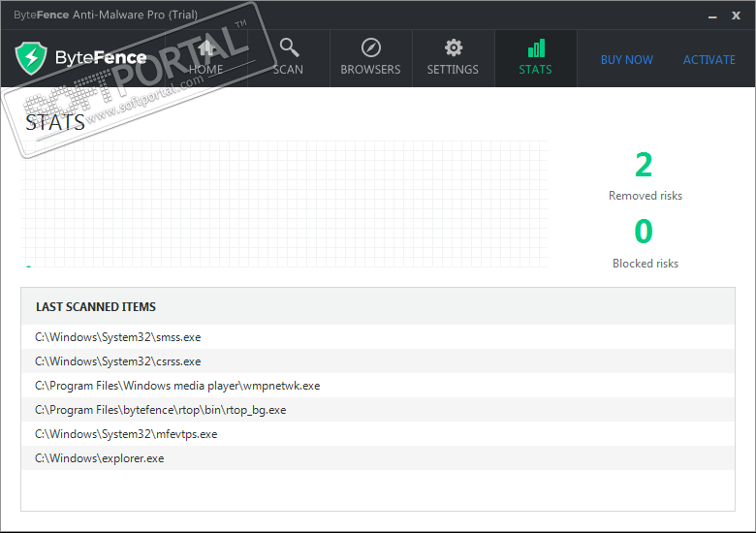
Task: Select the csrss.exe scanned item row
Action: pyautogui.click(x=378, y=361)
